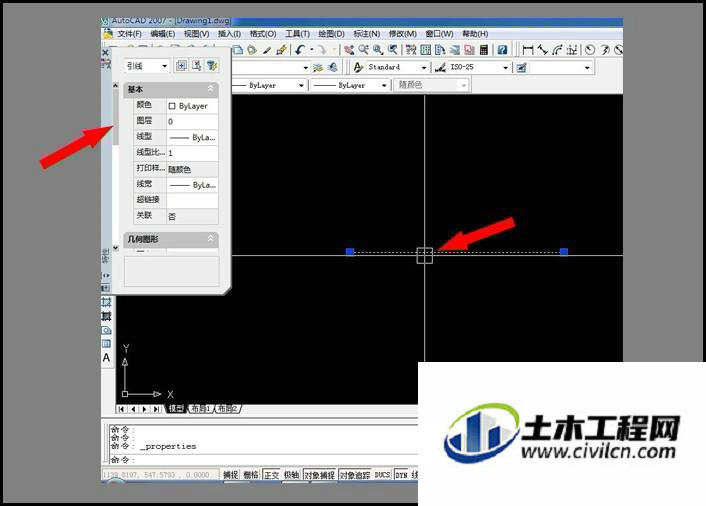706x506 pixels.
Task: Select the Arc Length dimension tool
Action: pos(557,50)
